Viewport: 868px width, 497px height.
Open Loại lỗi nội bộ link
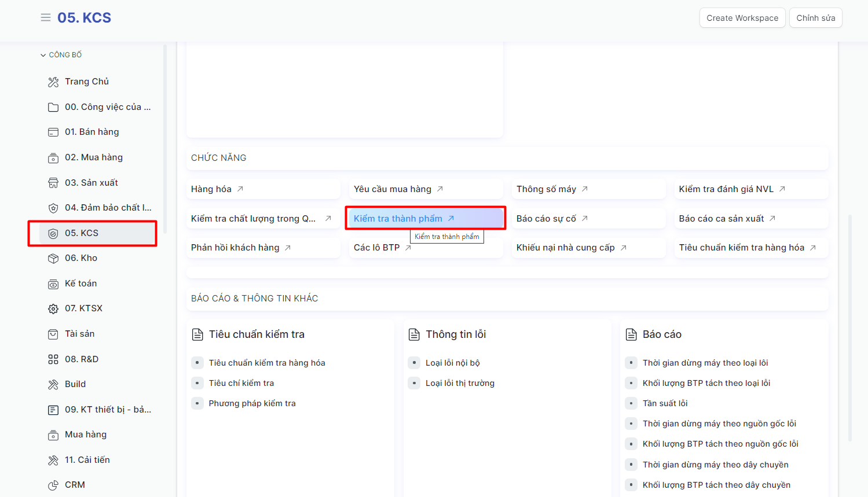452,363
